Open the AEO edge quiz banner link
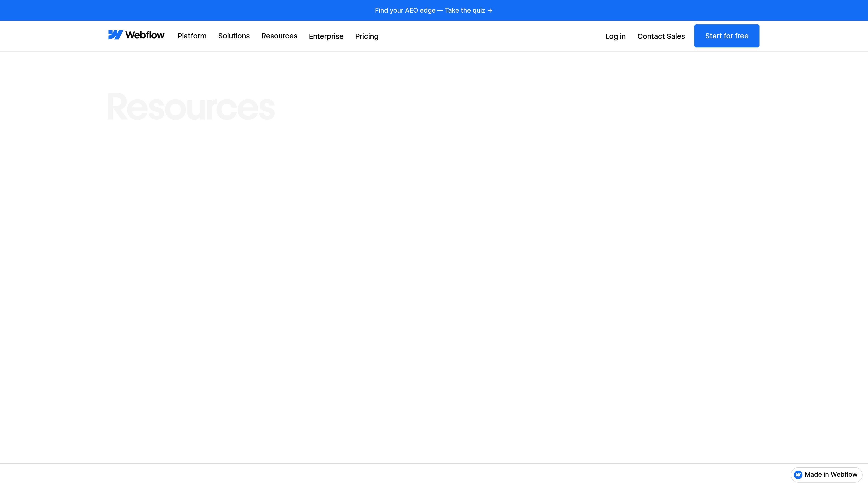Viewport: 868px width, 488px height. coord(434,10)
